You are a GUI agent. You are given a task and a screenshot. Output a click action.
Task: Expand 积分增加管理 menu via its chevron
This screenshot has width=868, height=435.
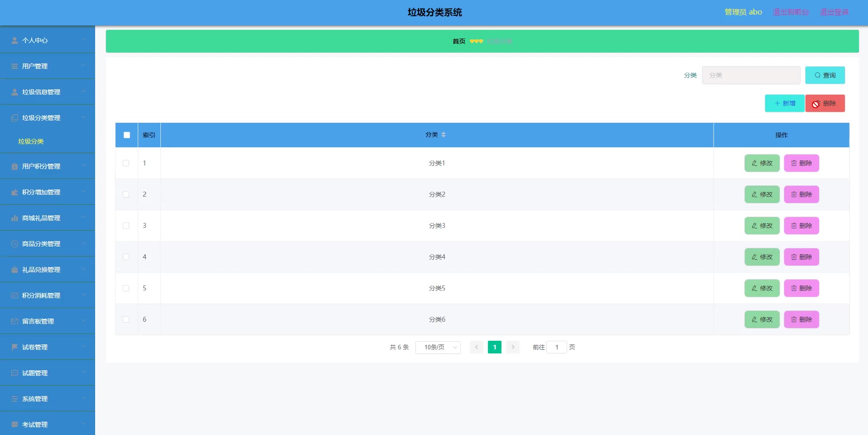tap(83, 192)
